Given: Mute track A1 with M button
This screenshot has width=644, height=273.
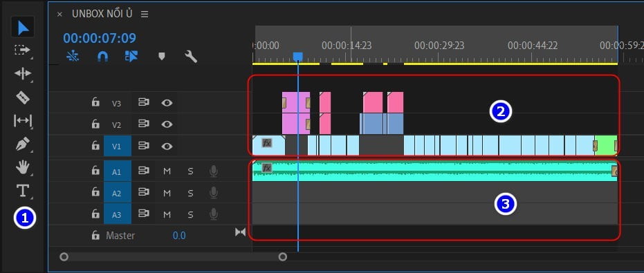Looking at the screenshot, I should [x=167, y=171].
